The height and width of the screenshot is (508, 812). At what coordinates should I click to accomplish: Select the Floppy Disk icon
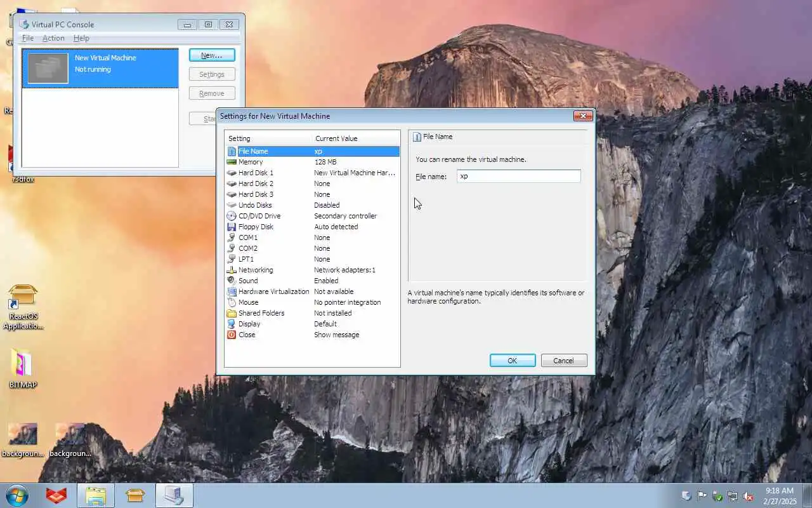click(232, 227)
